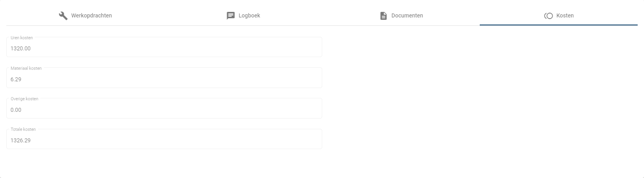Image resolution: width=644 pixels, height=178 pixels.
Task: Click the document icon beside Documenten
Action: 383,16
